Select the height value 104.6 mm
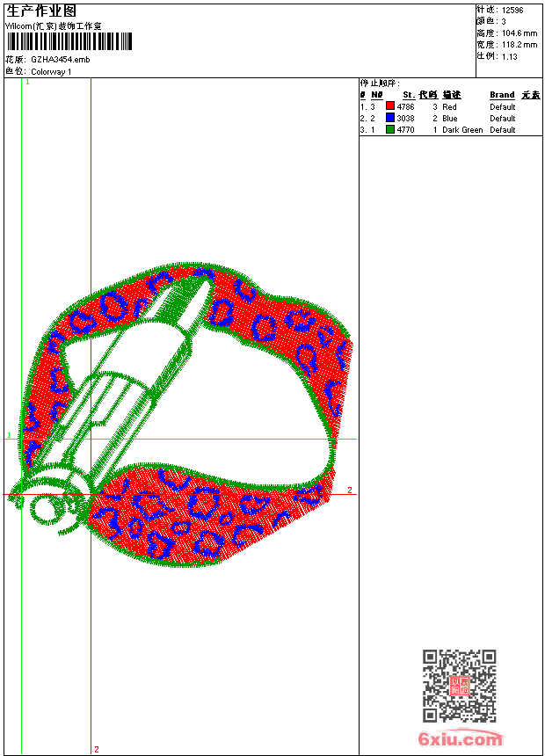Screen dimensions: 545x756 [520, 33]
